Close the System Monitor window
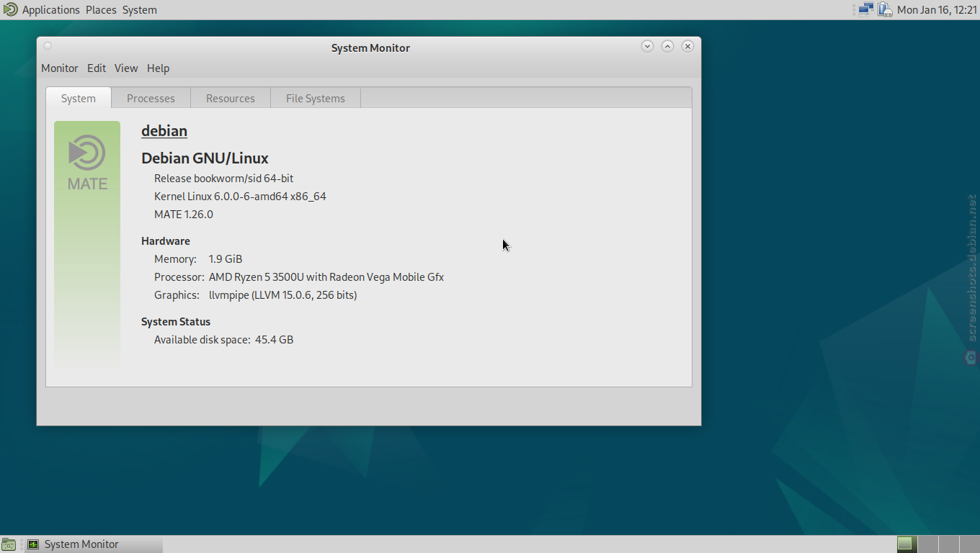The image size is (980, 553). (687, 46)
